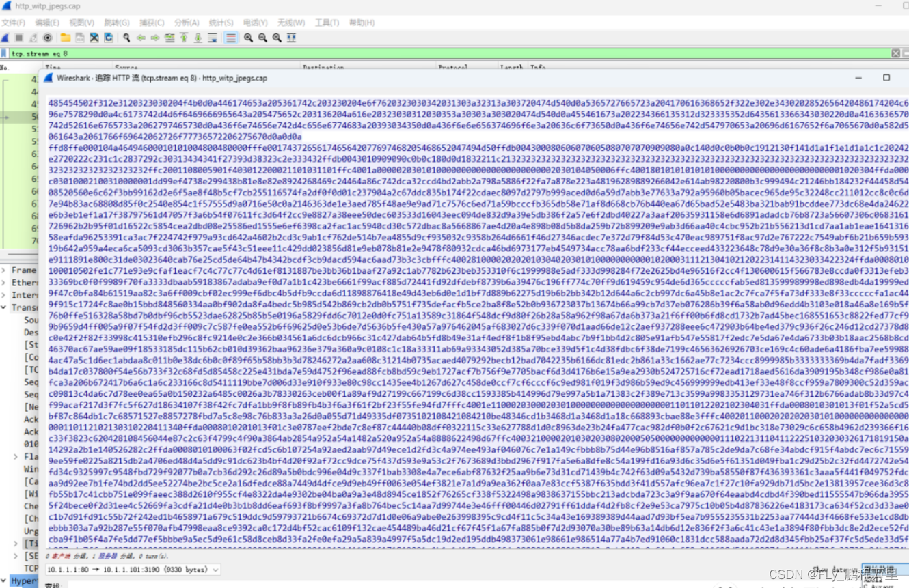Screen dimensions: 909x588
Task: Open the 文件(F) menu
Action: tap(13, 23)
